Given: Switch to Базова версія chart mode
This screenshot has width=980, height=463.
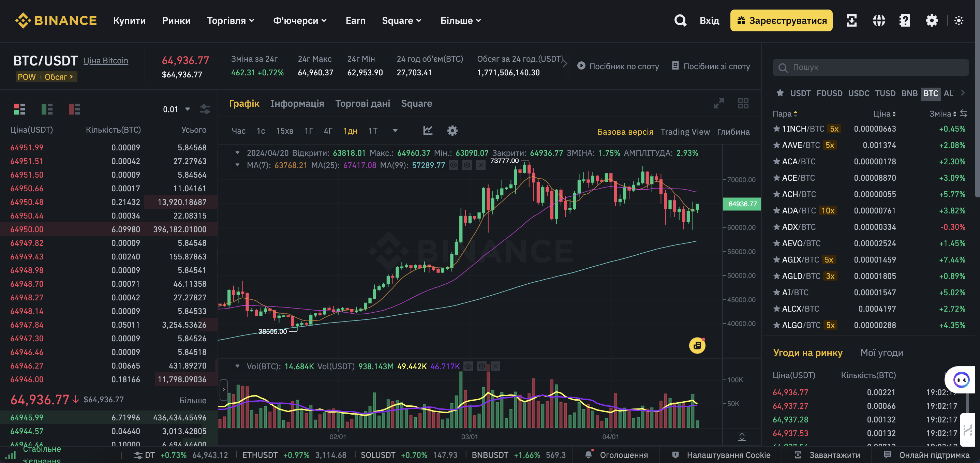Looking at the screenshot, I should coord(625,132).
